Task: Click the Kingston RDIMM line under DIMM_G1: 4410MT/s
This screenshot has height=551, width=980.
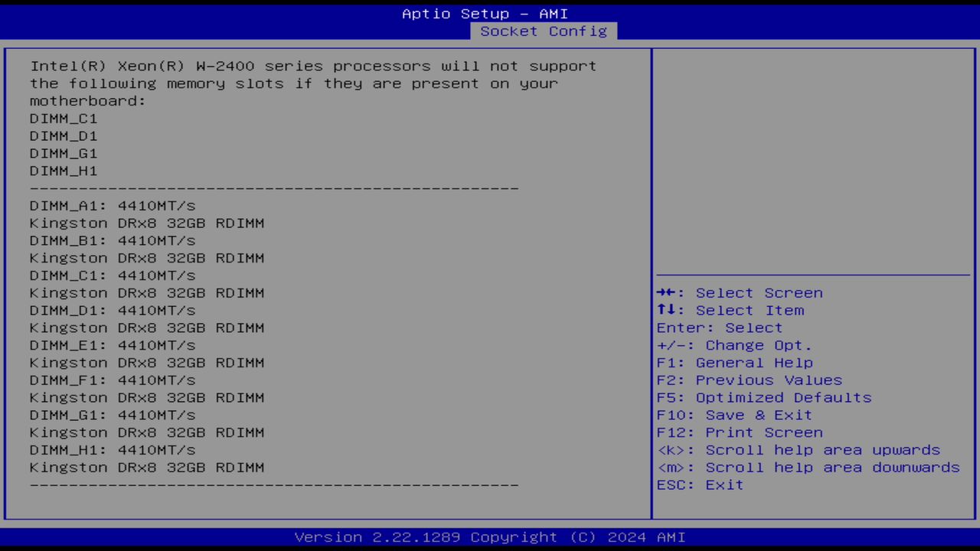Action: click(147, 432)
